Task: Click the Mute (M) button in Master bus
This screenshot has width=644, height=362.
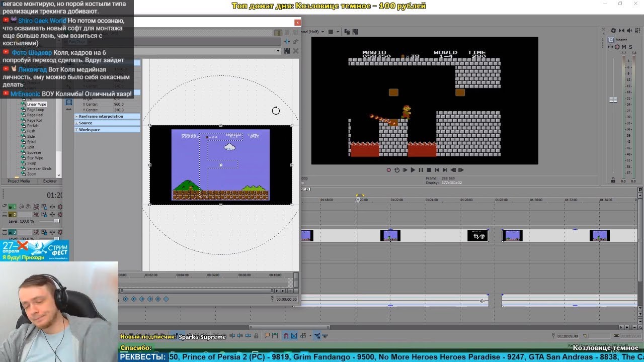Action: click(x=624, y=47)
